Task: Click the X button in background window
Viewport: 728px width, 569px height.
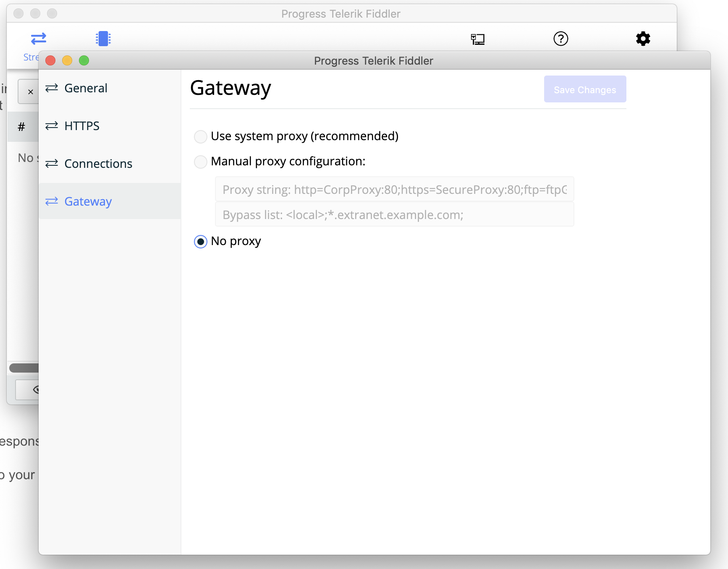Action: 30,92
